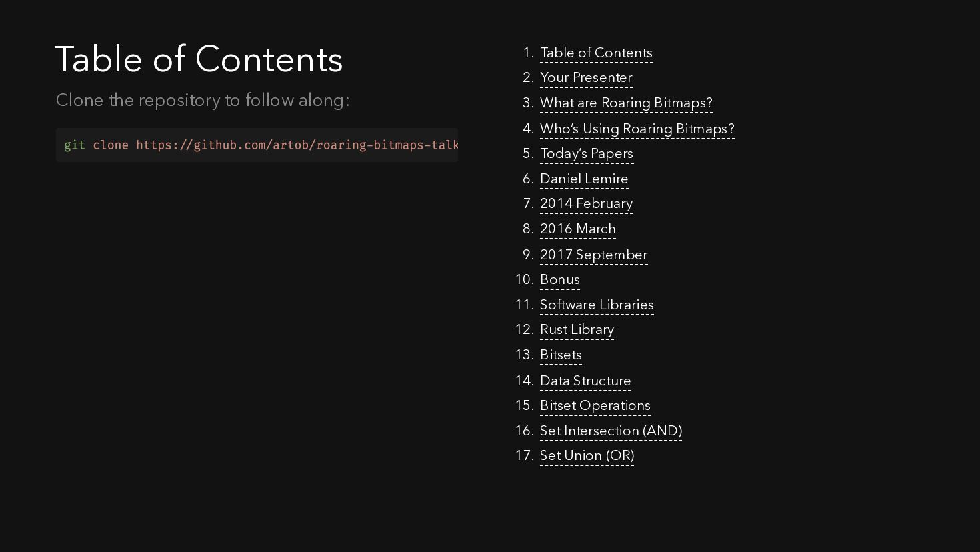Jump to Set Intersection (AND) slide
The width and height of the screenshot is (980, 552).
(611, 431)
